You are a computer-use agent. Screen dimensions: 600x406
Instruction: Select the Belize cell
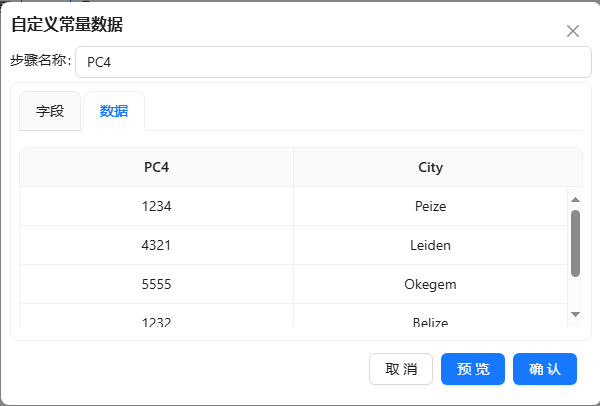(430, 320)
